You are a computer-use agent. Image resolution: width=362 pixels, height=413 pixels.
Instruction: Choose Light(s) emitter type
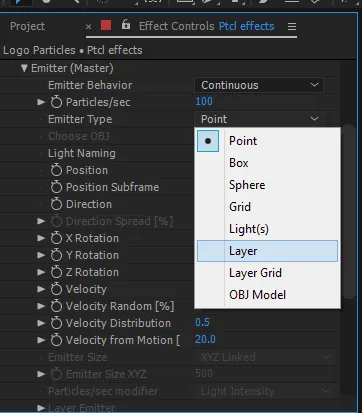coord(267,229)
